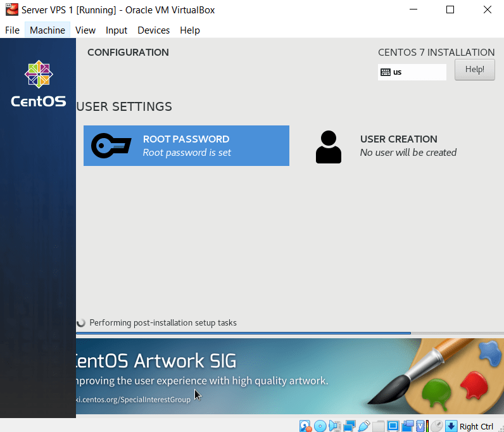
Task: Open the Root Password settings
Action: point(186,146)
